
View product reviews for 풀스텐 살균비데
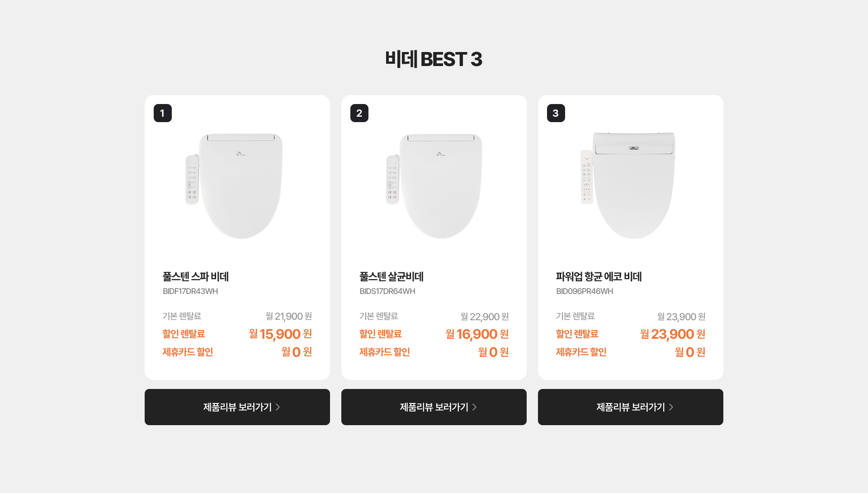coord(434,407)
